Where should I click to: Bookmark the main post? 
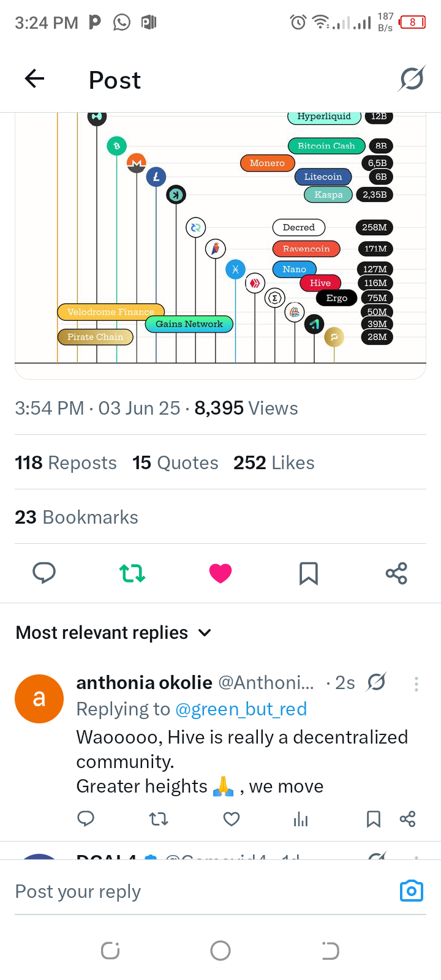click(x=309, y=573)
